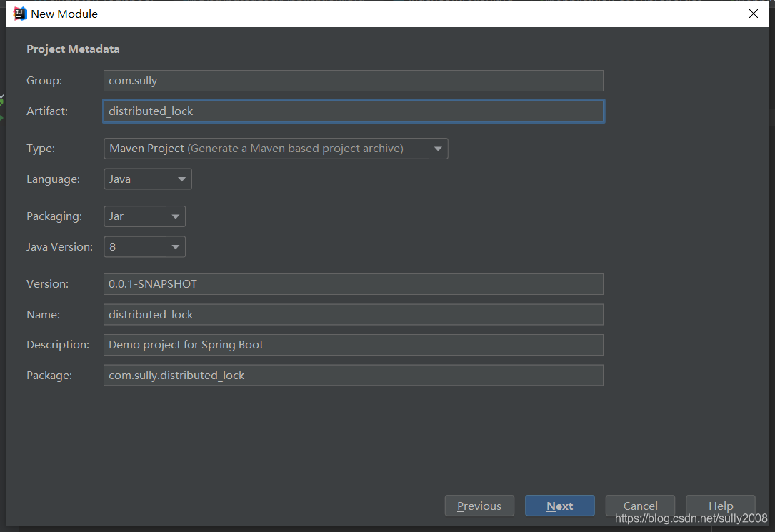
Task: Click the Project Metadata heading
Action: pos(73,49)
